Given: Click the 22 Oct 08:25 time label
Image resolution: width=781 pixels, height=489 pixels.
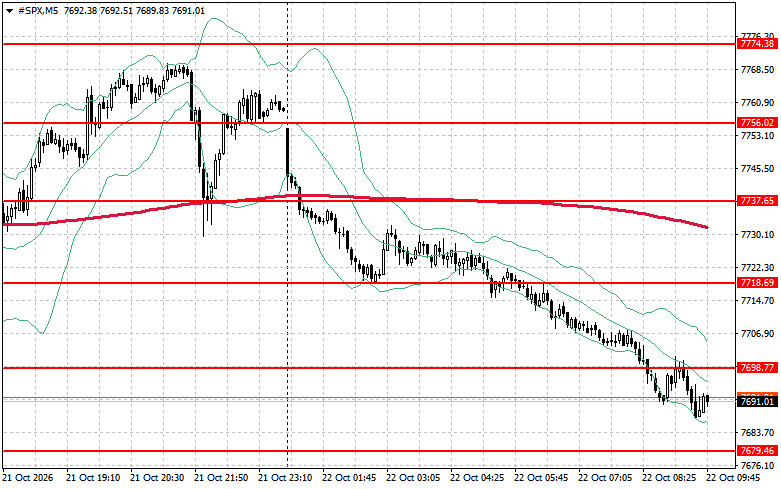Looking at the screenshot, I should point(669,478).
